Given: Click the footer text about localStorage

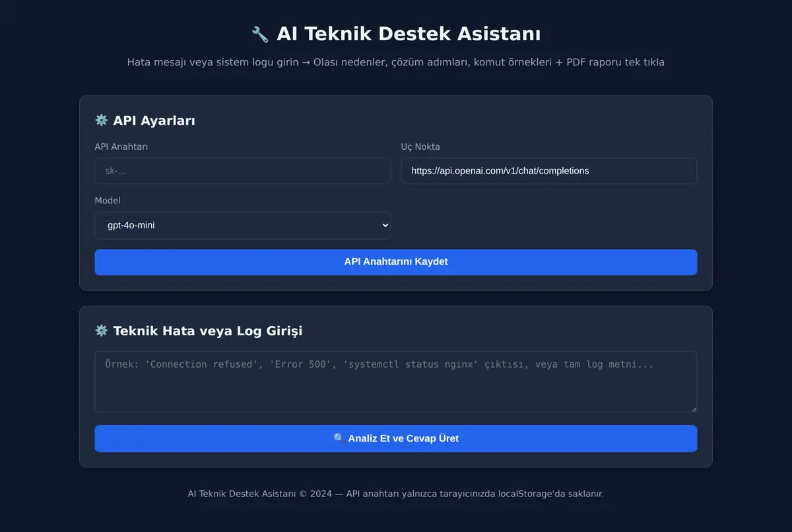Looking at the screenshot, I should tap(396, 493).
